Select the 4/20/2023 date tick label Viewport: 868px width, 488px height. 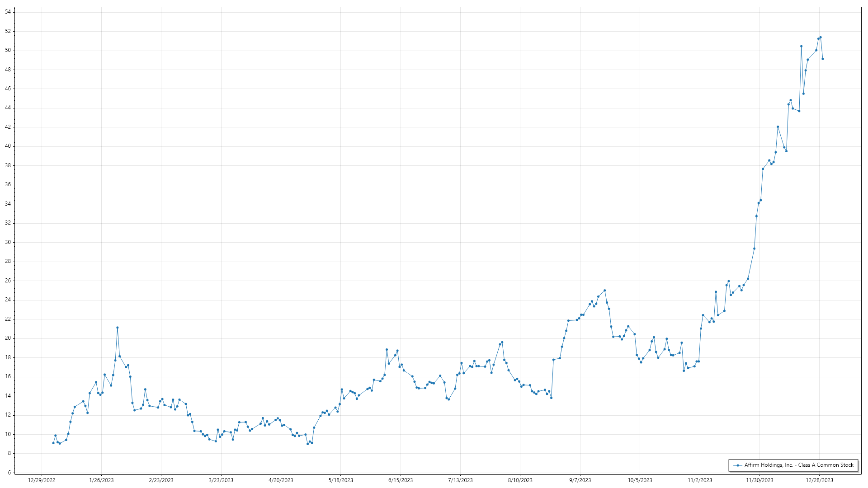pyautogui.click(x=281, y=480)
